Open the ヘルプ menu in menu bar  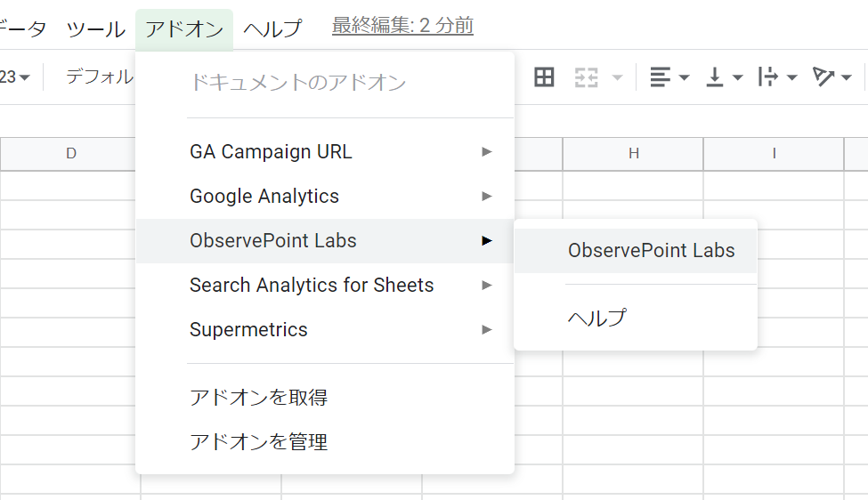pyautogui.click(x=273, y=28)
